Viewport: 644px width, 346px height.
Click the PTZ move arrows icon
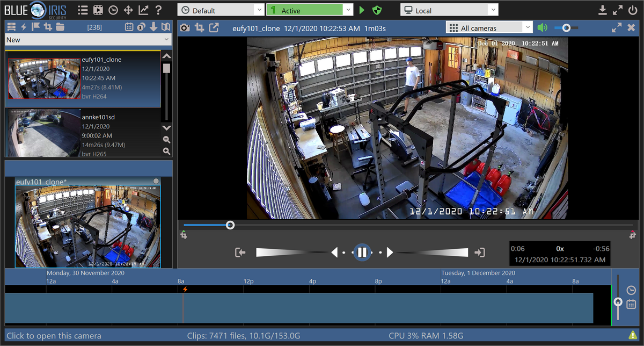(128, 10)
